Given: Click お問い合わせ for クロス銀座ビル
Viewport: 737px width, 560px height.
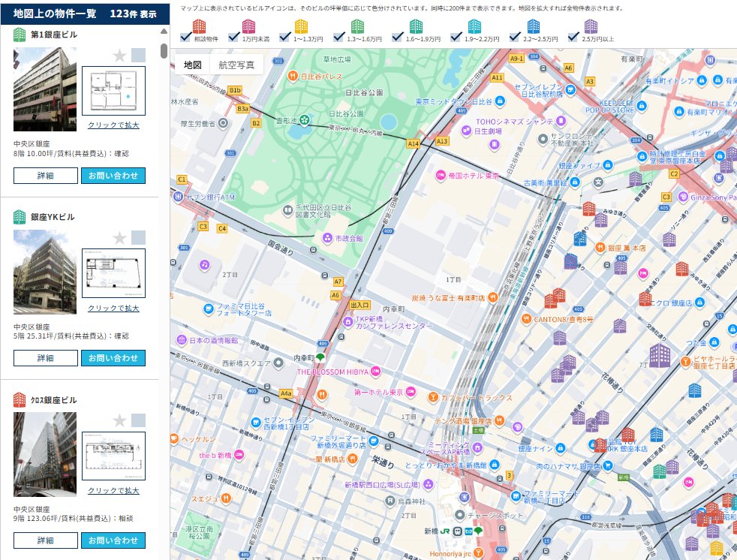Looking at the screenshot, I should (x=113, y=540).
